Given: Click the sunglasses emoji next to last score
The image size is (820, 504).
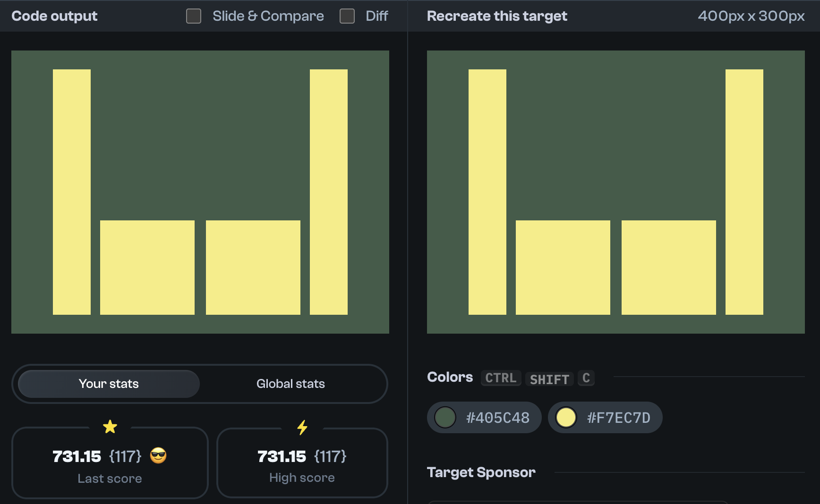Looking at the screenshot, I should (158, 456).
